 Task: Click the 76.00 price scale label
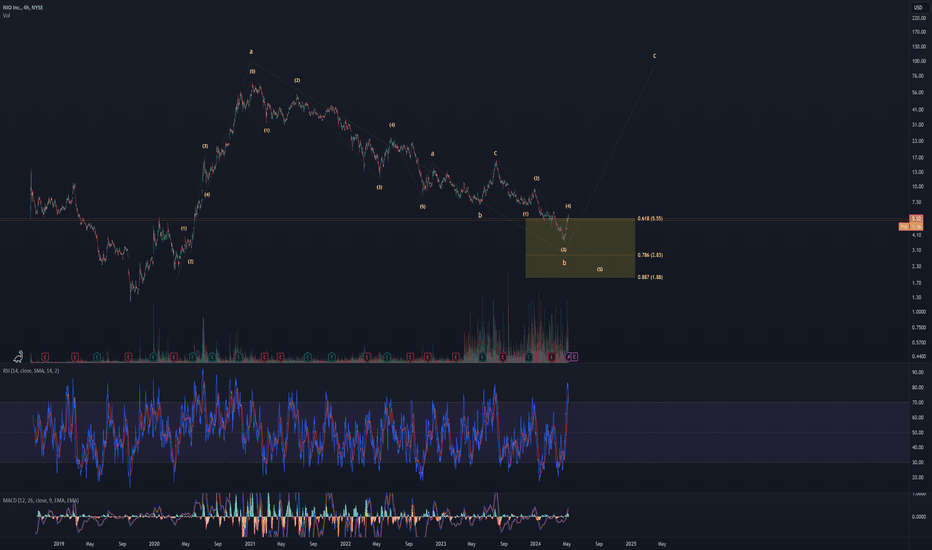point(918,76)
